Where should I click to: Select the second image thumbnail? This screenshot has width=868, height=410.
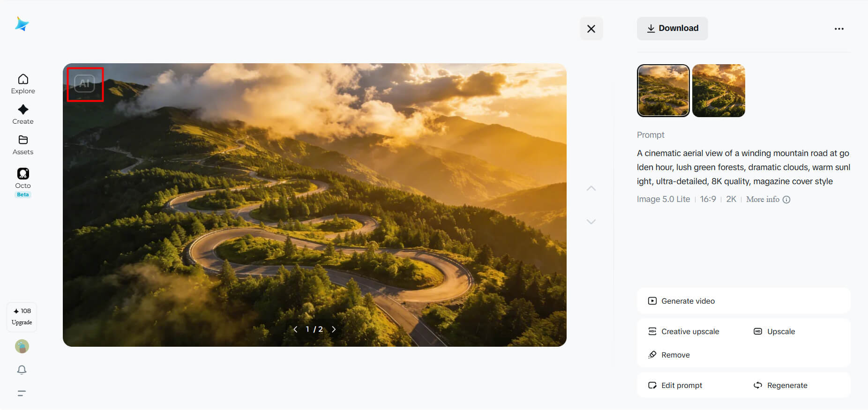point(718,90)
